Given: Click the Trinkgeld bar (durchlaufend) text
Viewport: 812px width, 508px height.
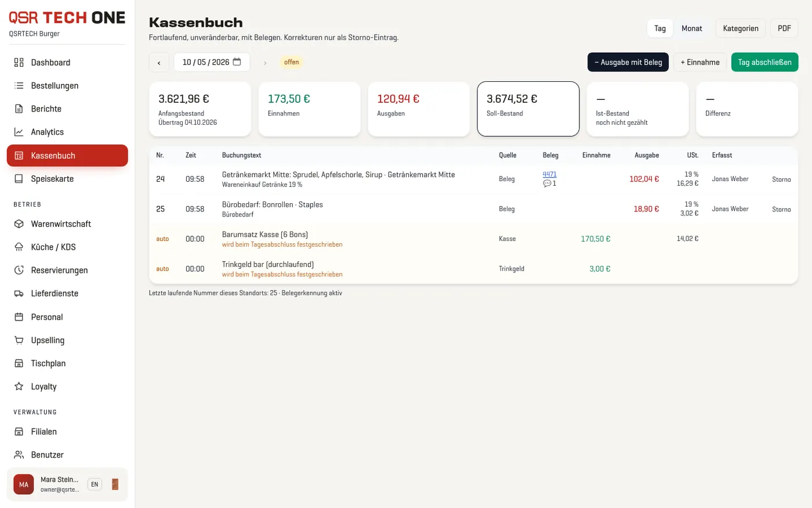Looking at the screenshot, I should [x=268, y=264].
